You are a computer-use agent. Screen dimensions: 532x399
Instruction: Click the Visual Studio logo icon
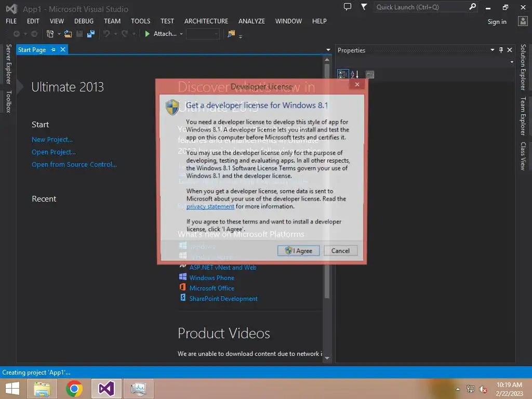pyautogui.click(x=11, y=9)
